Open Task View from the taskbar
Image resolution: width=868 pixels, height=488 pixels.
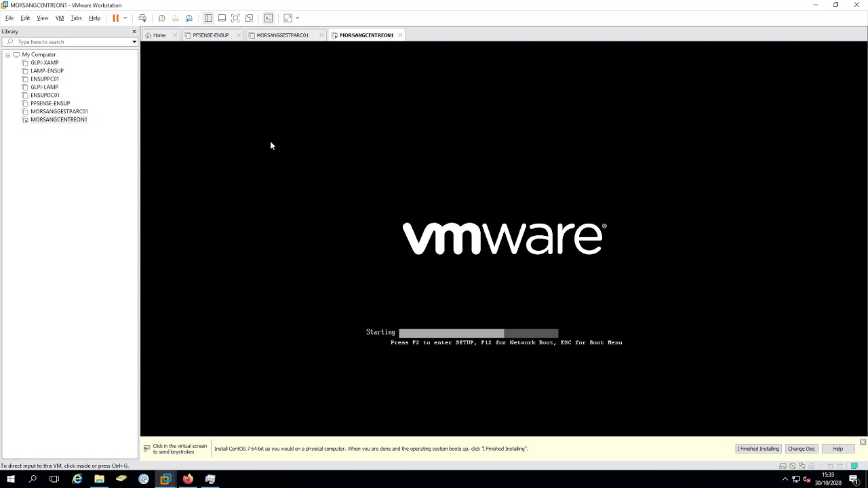click(x=54, y=479)
